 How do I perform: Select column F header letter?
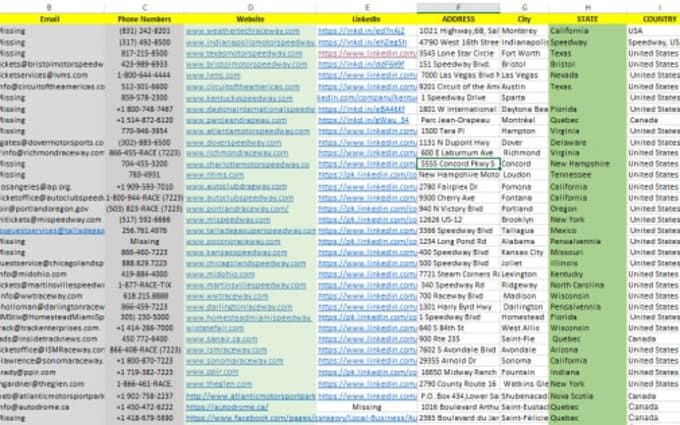pyautogui.click(x=458, y=7)
